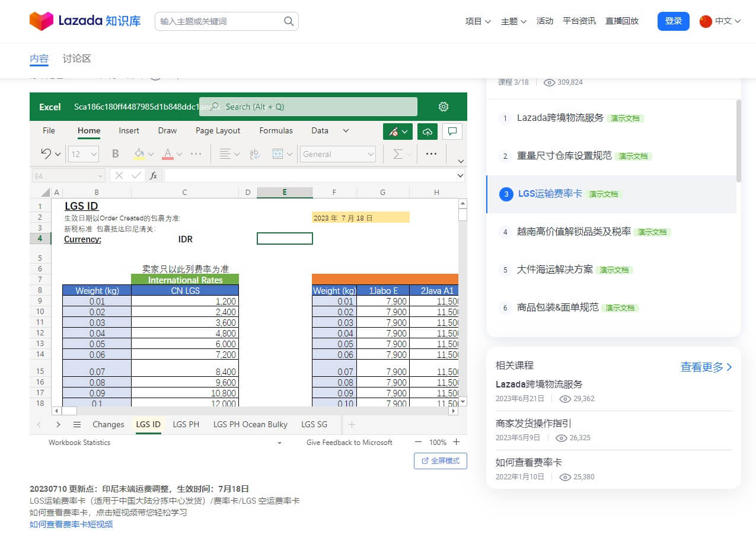Screen dimensions: 756x538
Task: Select column header F
Action: [334, 192]
